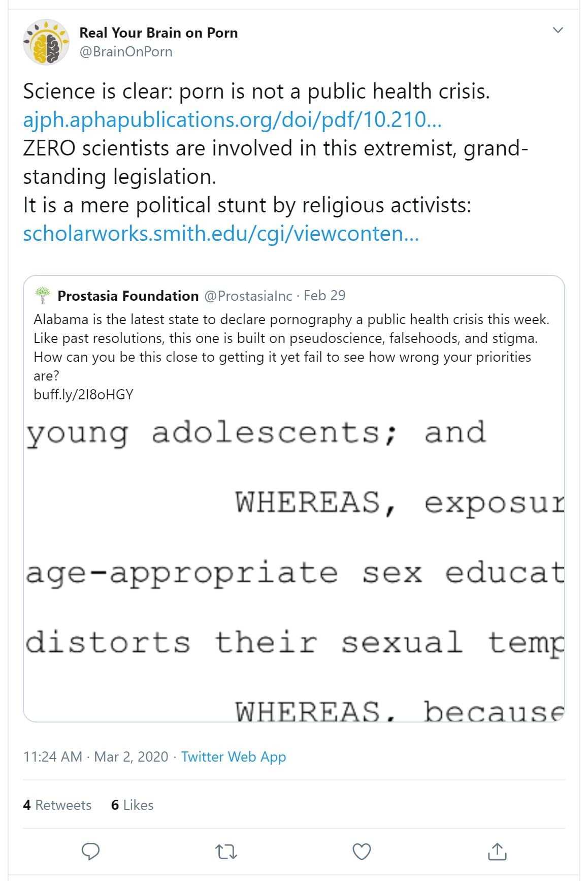Viewport: 588px width, 881px height.
Task: Open the Twitter Web App link
Action: point(234,757)
